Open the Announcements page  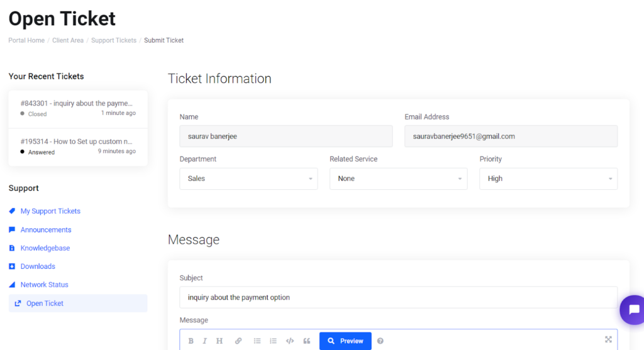click(46, 230)
